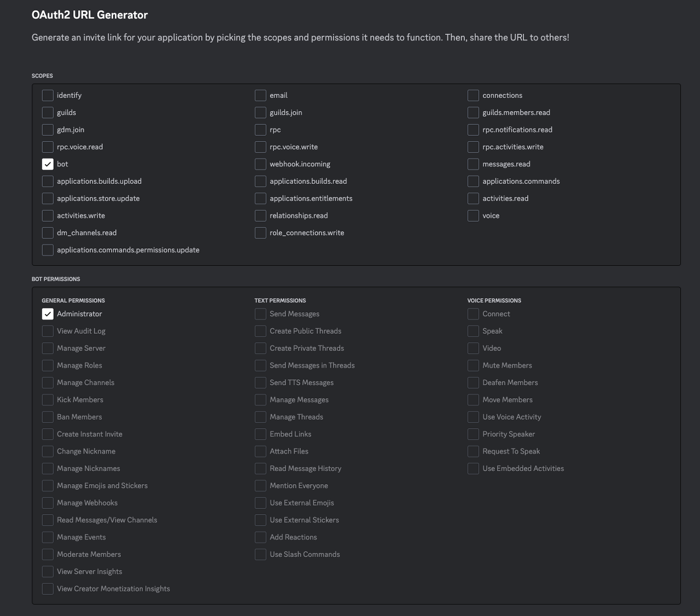This screenshot has height=616, width=700.
Task: Tick applications.commands.permissions.update scope
Action: (x=48, y=250)
